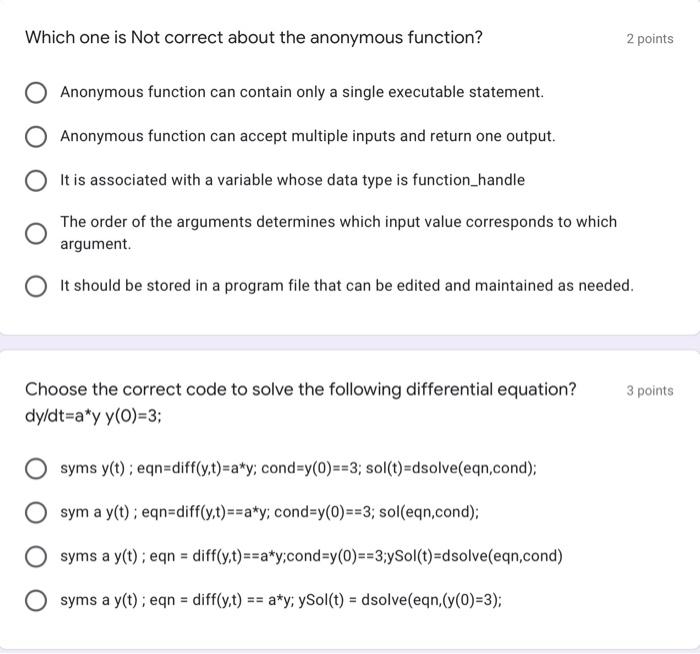Screen dimensions: 700x654
Task: Select 'Anonymous function can contain only a single executable statement' option
Action: 36,93
